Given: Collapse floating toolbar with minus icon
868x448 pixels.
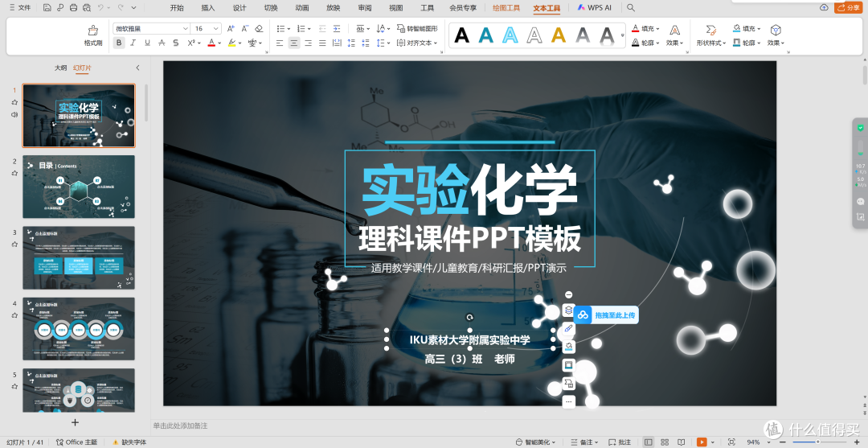Looking at the screenshot, I should (568, 294).
